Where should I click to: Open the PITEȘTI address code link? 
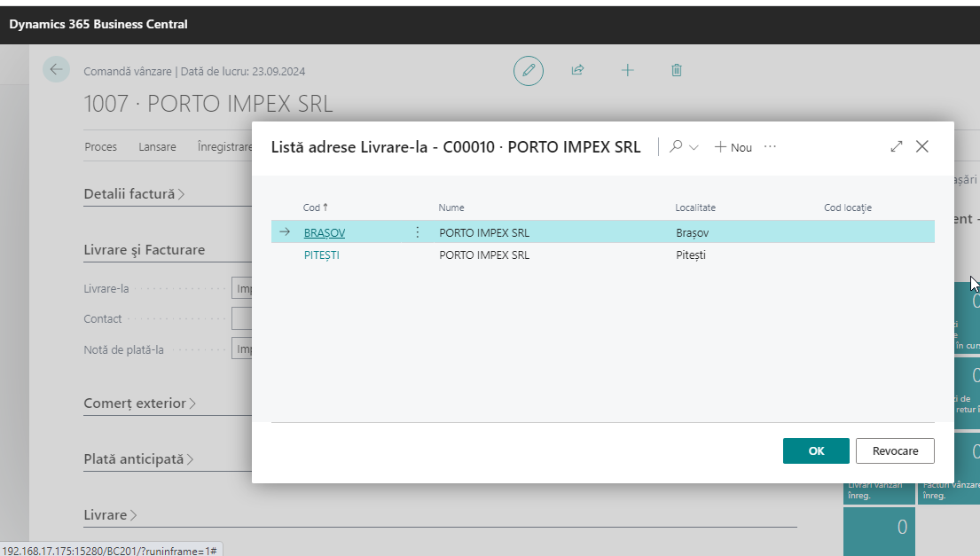point(321,255)
